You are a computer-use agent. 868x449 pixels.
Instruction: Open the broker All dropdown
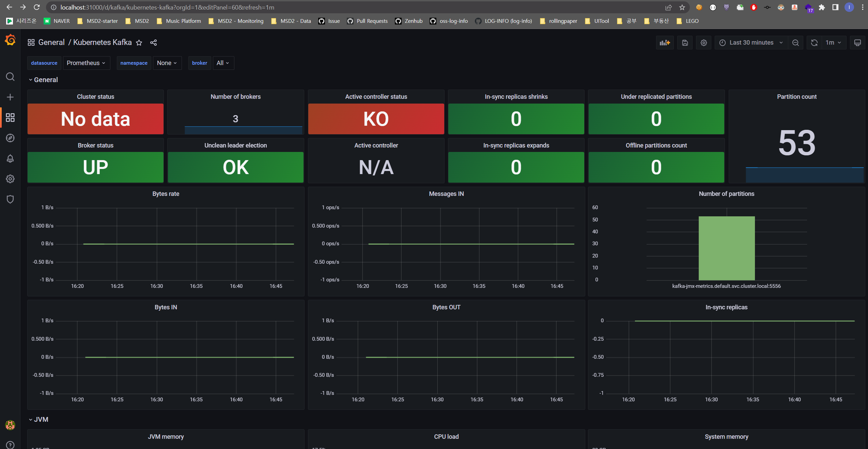[x=223, y=63]
